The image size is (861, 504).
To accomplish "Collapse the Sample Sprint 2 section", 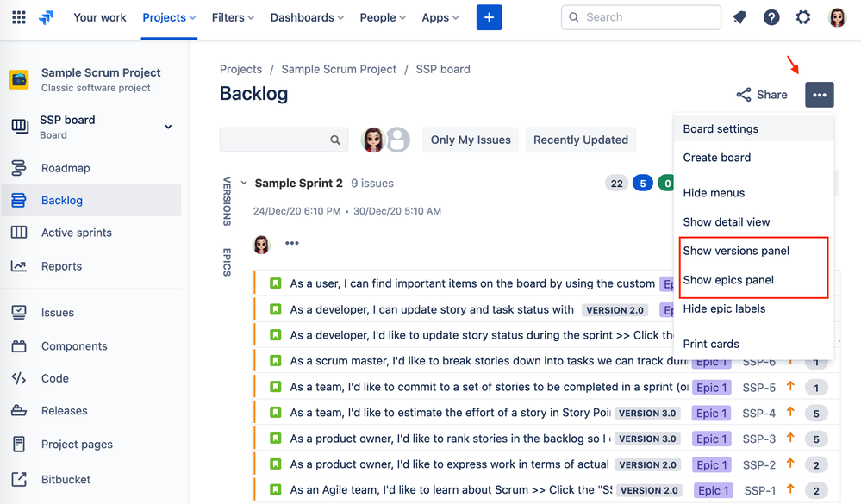I will click(x=244, y=184).
